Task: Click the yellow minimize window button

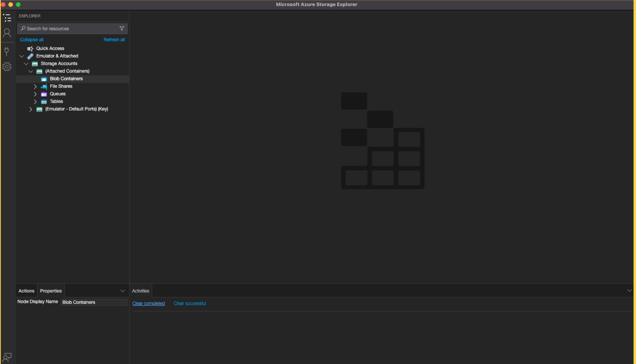Action: tap(11, 4)
